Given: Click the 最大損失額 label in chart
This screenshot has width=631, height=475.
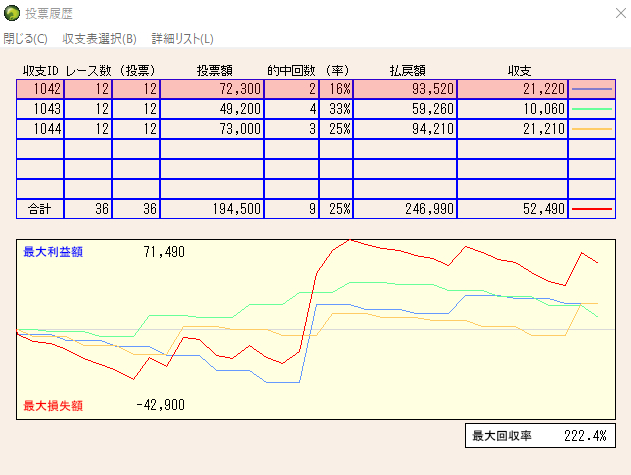Looking at the screenshot, I should coord(53,405).
